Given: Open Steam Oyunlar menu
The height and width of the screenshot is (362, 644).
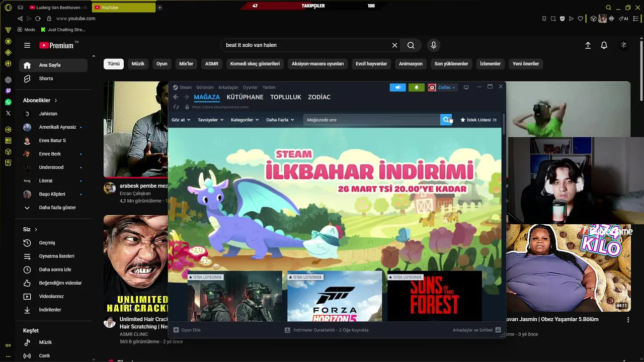Looking at the screenshot, I should click(250, 87).
